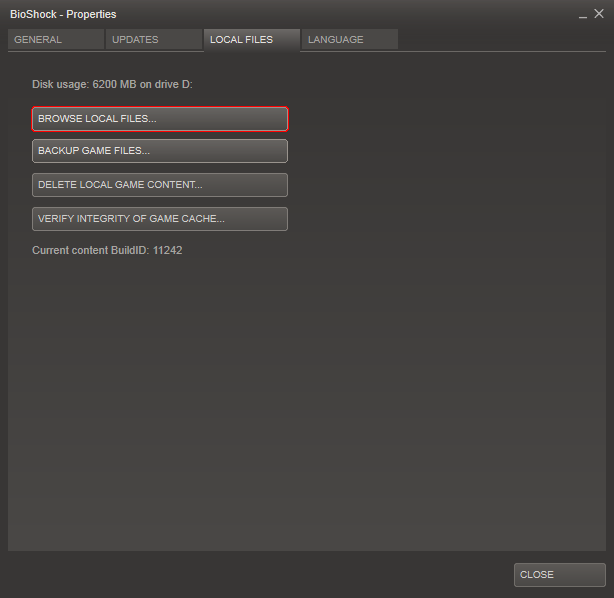Screen dimensions: 614x598
Task: Click the BioShock - Properties title
Action: point(63,14)
